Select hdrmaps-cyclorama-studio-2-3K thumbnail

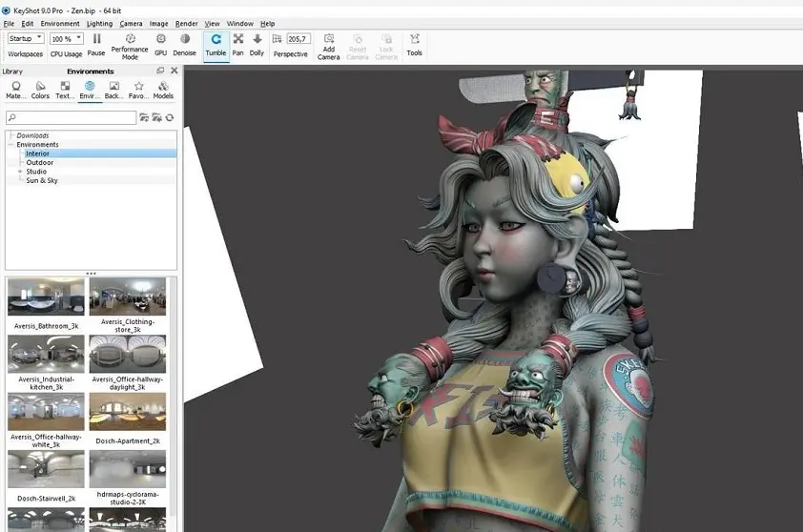(x=128, y=469)
